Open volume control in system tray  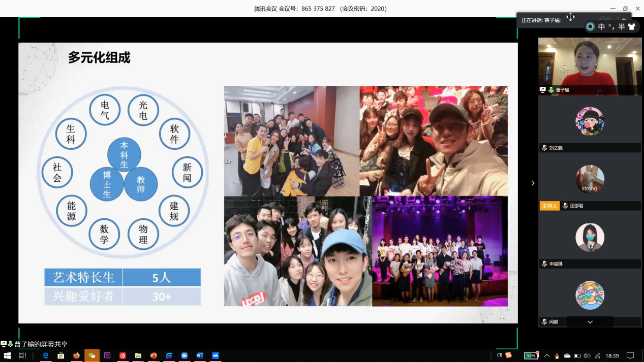(587, 356)
